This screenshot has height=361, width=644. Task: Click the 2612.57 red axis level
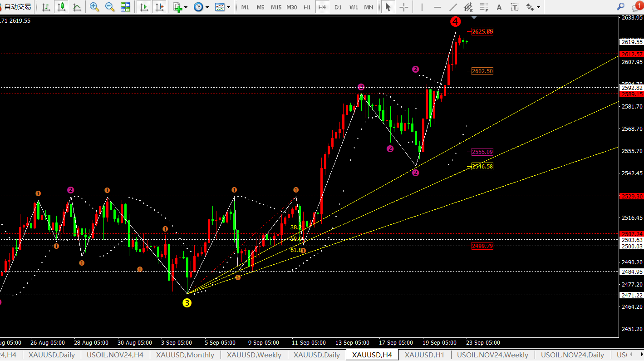(631, 54)
